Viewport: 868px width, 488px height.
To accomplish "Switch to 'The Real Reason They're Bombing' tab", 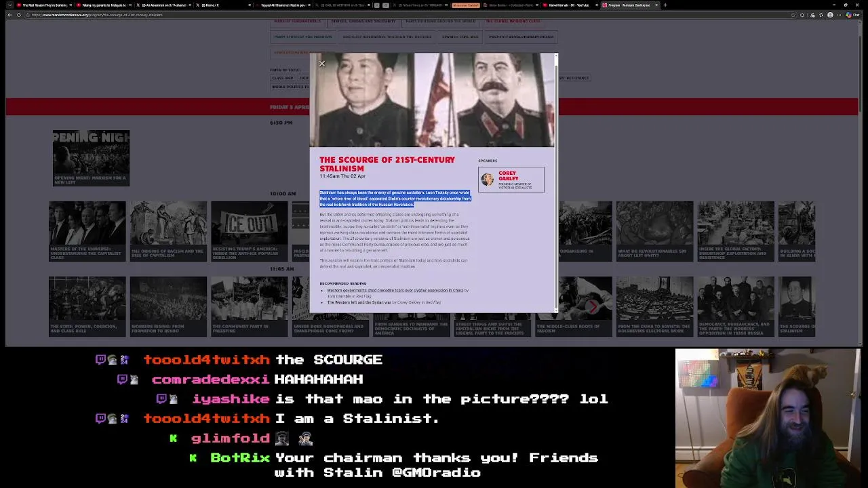I will pos(44,5).
